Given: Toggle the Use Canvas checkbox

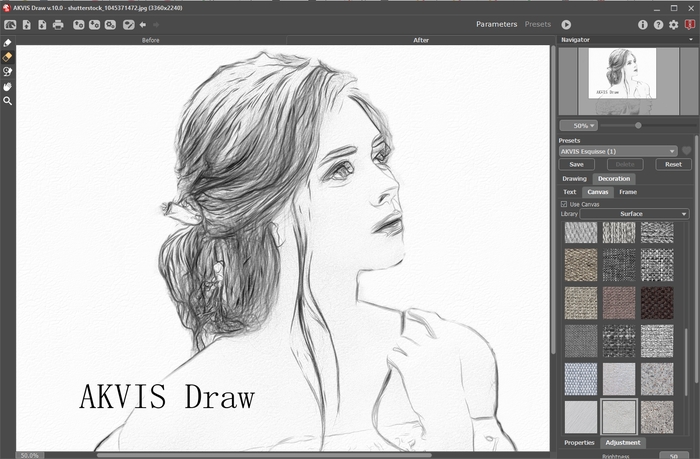Looking at the screenshot, I should pos(564,204).
